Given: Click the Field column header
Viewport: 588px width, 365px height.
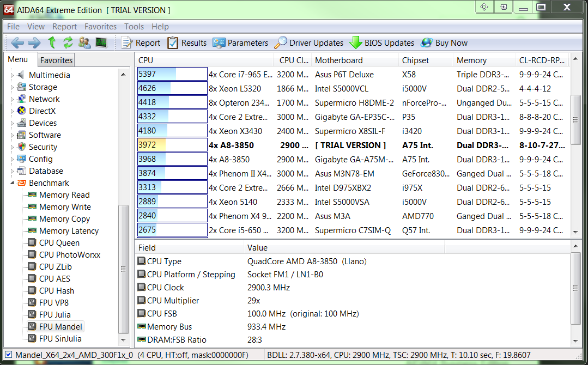Looking at the screenshot, I should coord(190,248).
